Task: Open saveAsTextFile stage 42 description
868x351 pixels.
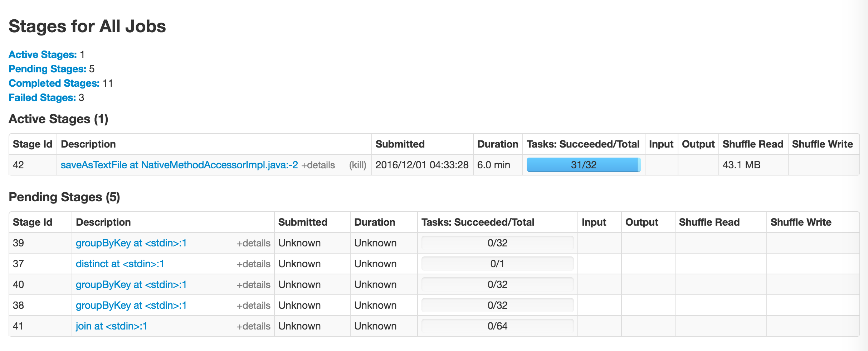Action: pyautogui.click(x=179, y=165)
